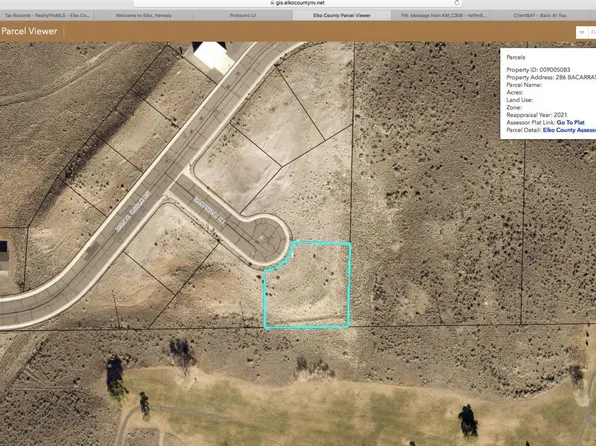Open the Elko County Assessor parcel detail link
This screenshot has height=446, width=596.
pyautogui.click(x=569, y=130)
